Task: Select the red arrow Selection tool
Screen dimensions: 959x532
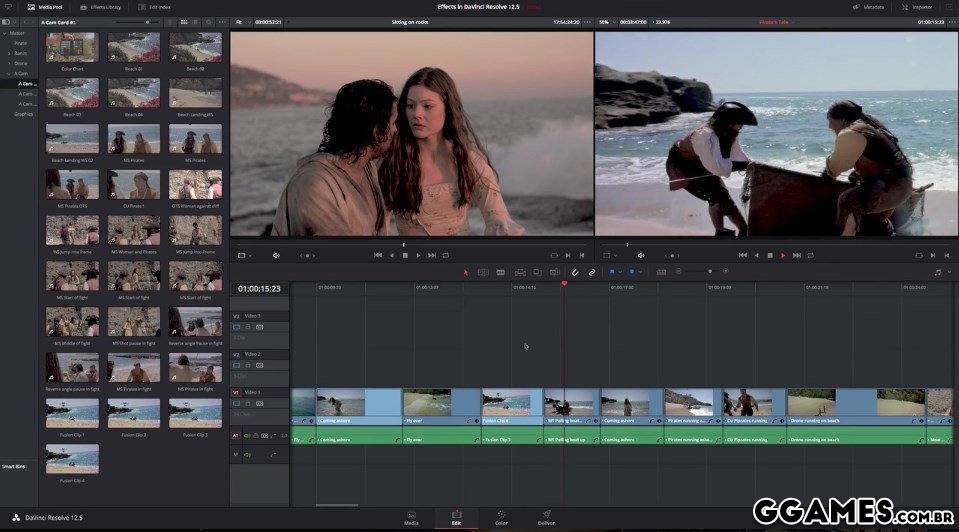Action: pos(466,272)
